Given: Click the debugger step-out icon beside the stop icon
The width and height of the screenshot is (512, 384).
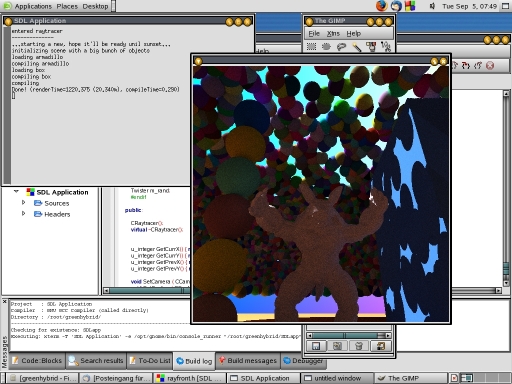Looking at the screenshot, I should point(478,65).
